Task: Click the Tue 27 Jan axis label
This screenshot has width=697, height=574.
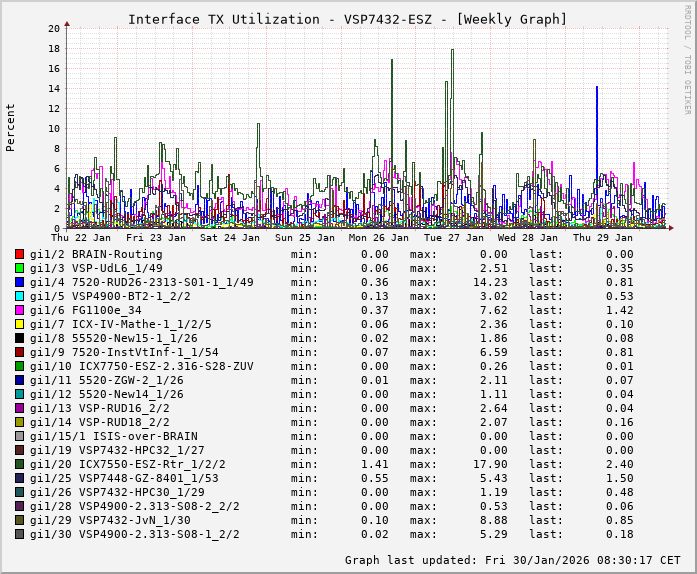Action: [453, 238]
